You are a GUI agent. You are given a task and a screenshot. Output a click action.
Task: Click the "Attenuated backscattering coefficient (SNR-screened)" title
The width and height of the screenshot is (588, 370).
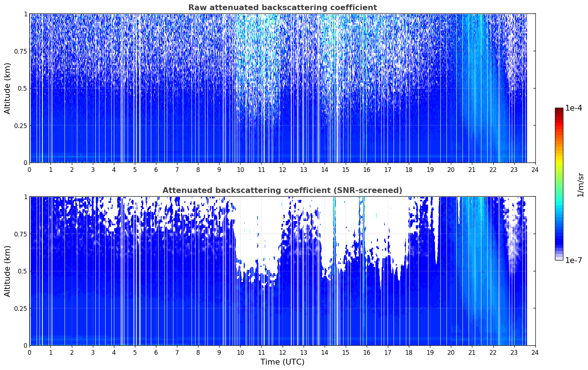click(282, 190)
